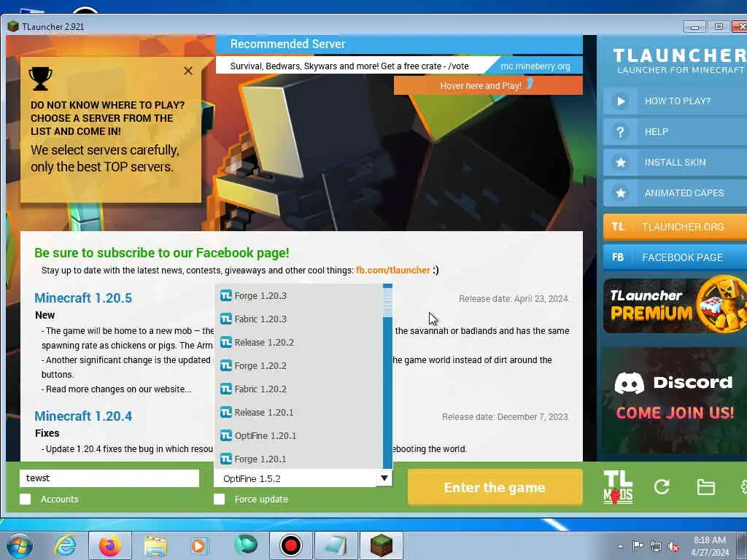Click the Discord Come Join Us banner
This screenshot has width=747, height=560.
[x=675, y=400]
